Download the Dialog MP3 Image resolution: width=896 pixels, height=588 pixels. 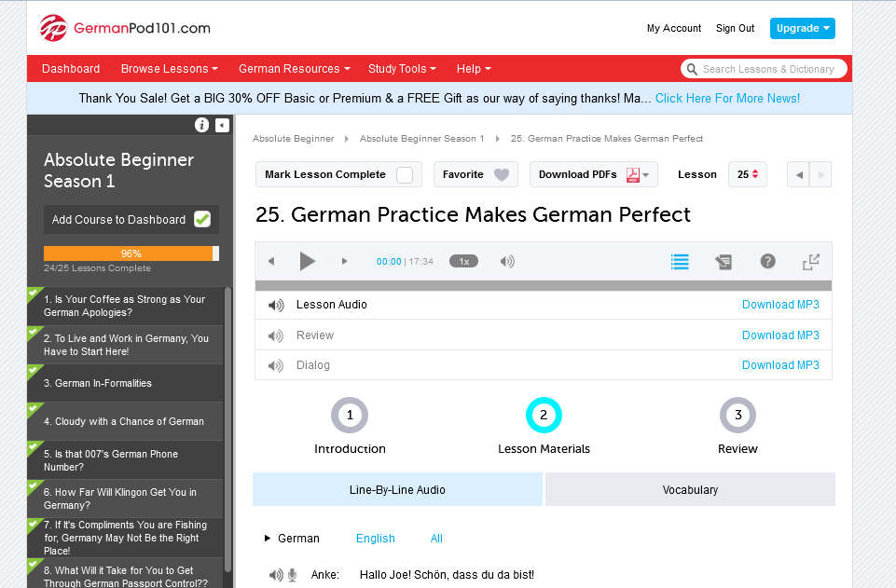pos(780,364)
